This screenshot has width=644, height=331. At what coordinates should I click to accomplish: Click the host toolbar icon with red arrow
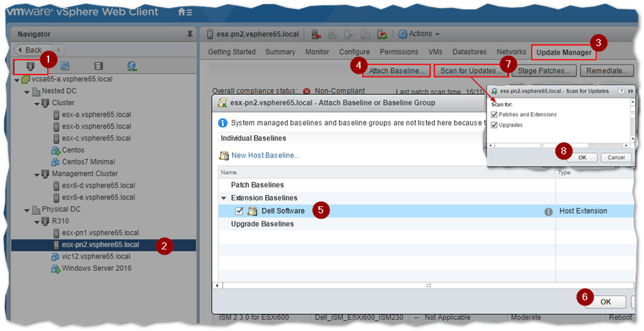(x=316, y=35)
